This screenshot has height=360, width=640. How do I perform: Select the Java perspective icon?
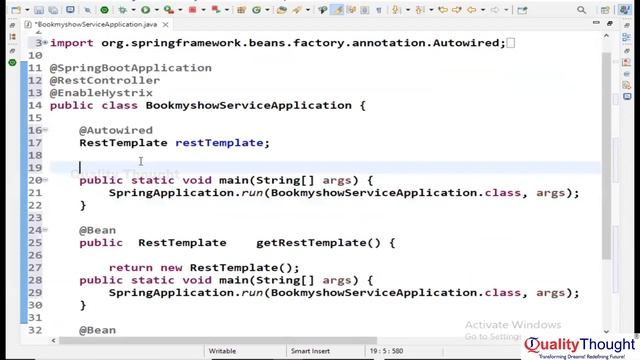pos(624,10)
